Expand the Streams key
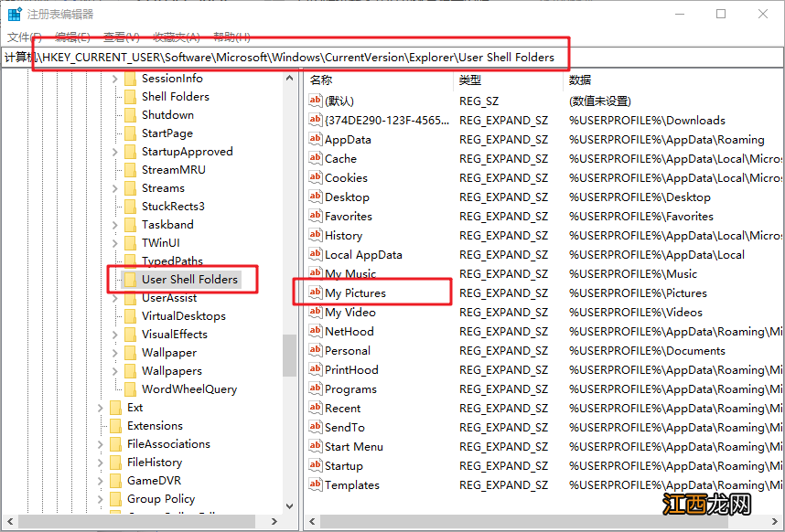This screenshot has height=532, width=785. click(114, 188)
